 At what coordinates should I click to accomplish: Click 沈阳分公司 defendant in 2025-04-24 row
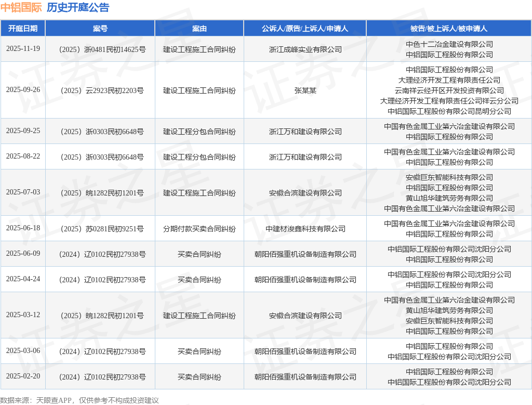tap(449, 275)
